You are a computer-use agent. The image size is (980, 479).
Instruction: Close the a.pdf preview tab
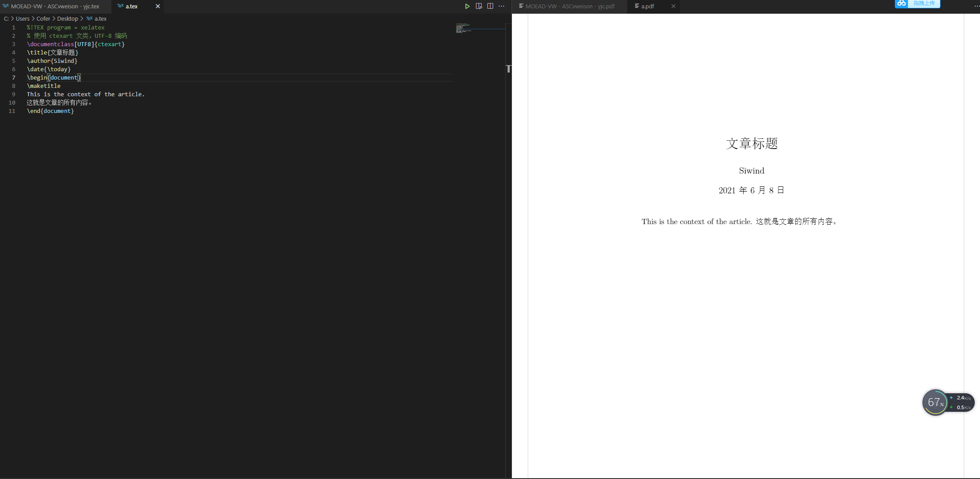coord(673,6)
